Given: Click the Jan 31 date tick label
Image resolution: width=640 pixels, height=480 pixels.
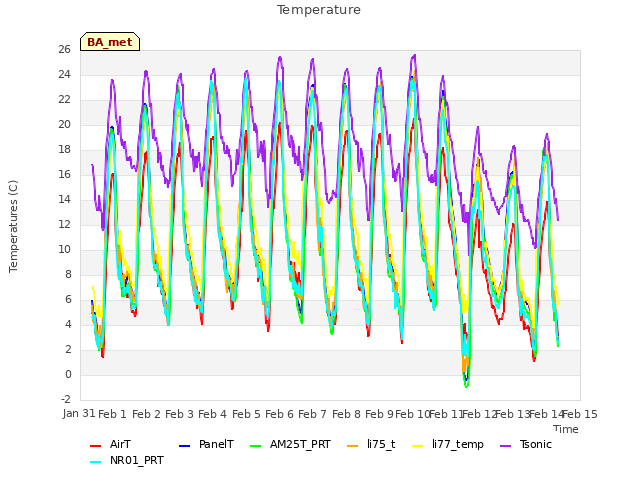Looking at the screenshot, I should [x=79, y=413].
